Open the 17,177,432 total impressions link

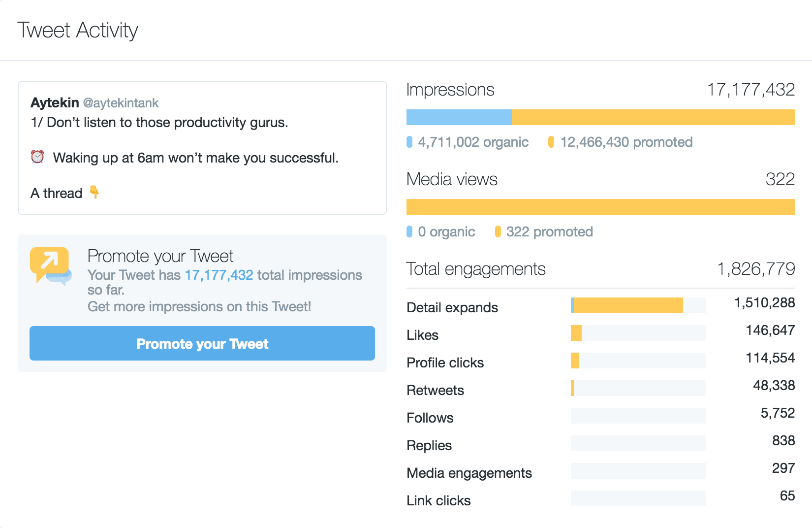[x=219, y=275]
